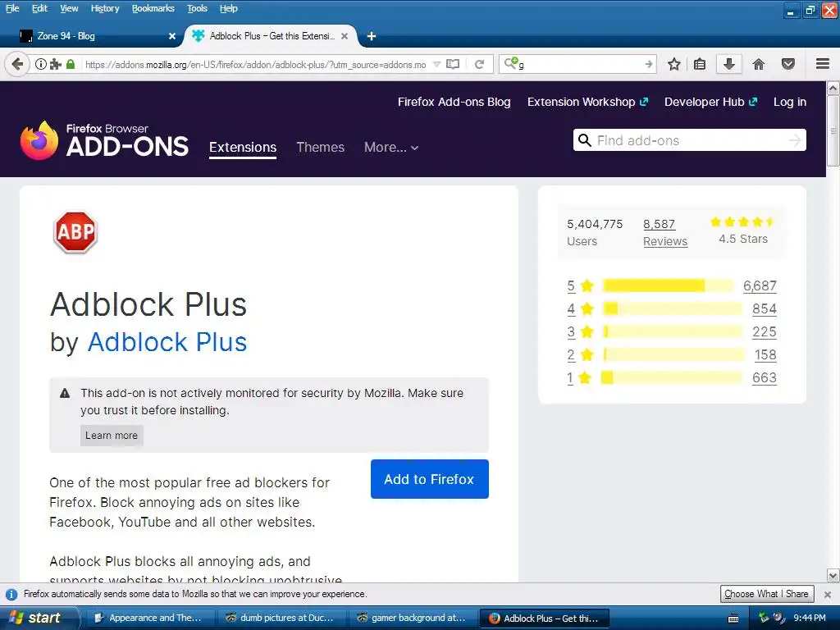
Task: Click the Log in link
Action: tap(790, 102)
